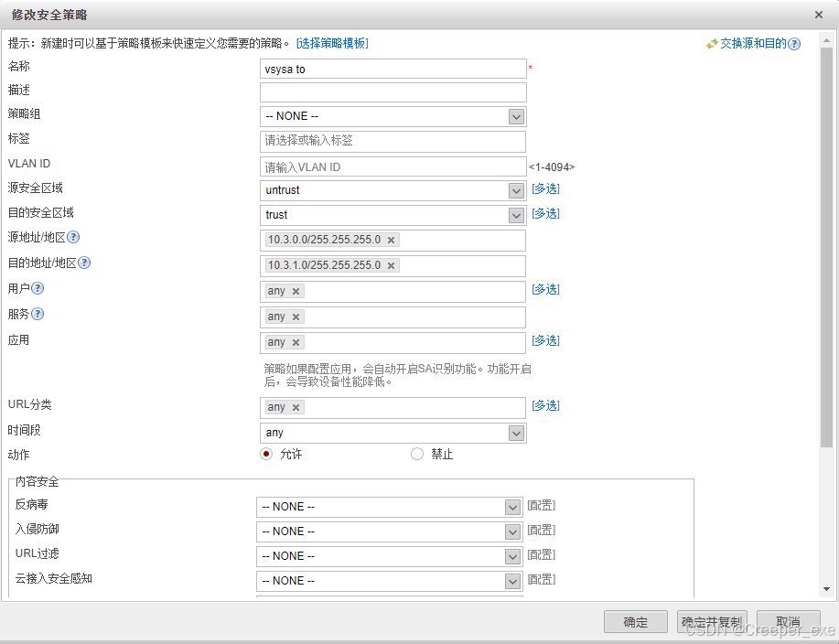Click inside the 服务 field
This screenshot has width=839, height=644.
click(x=393, y=317)
